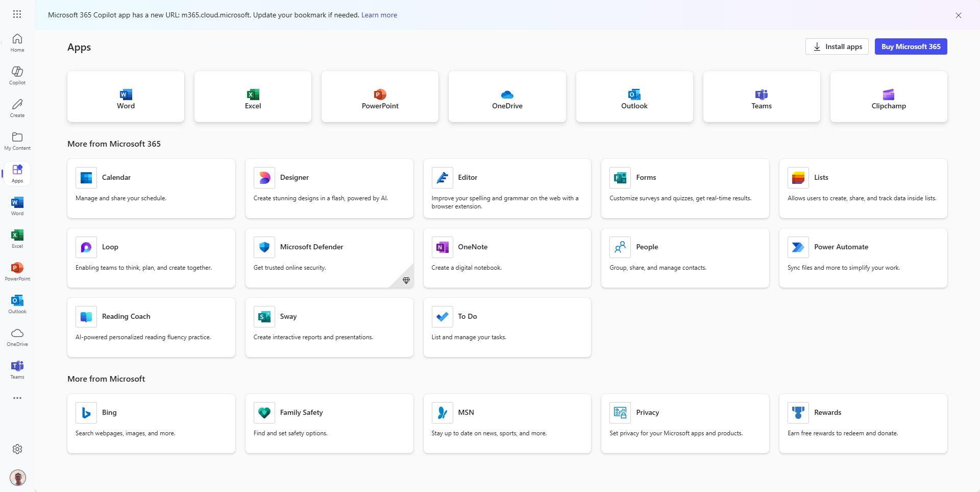980x492 pixels.
Task: Click the Create pencil icon in sidebar
Action: point(17,108)
